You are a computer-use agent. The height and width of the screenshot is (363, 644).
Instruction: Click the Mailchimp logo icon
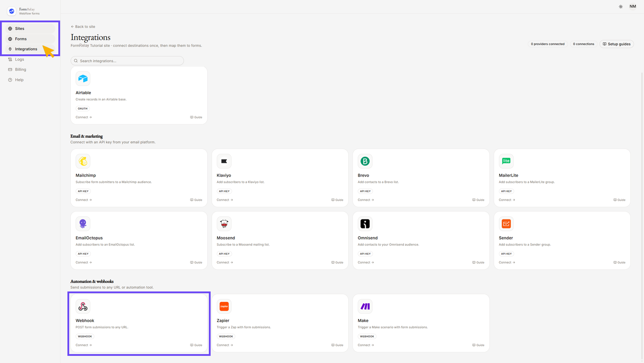[83, 161]
